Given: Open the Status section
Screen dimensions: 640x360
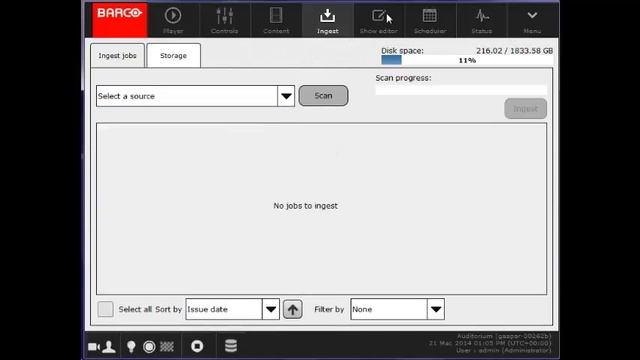Looking at the screenshot, I should 482,20.
